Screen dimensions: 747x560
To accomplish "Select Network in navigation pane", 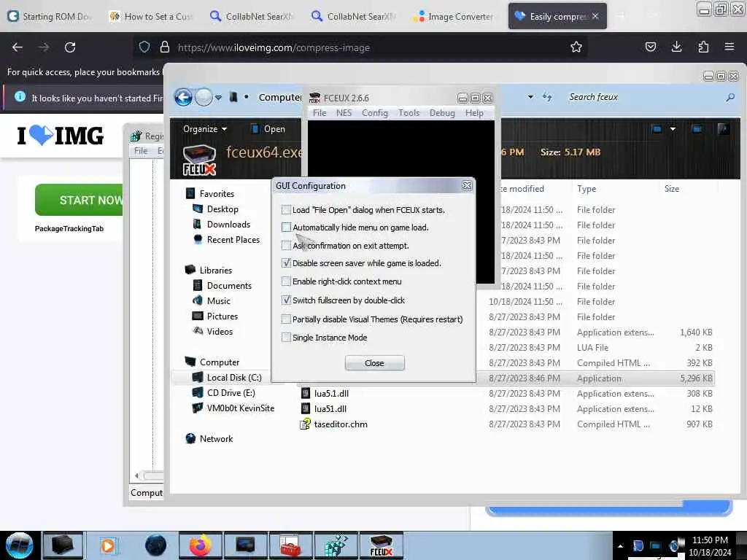I will point(209,438).
